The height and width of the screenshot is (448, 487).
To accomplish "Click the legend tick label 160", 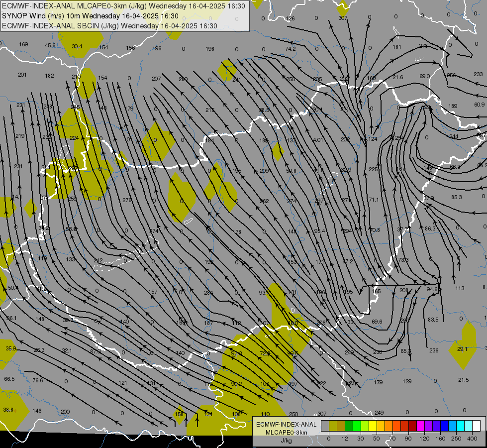I will (x=440, y=439).
